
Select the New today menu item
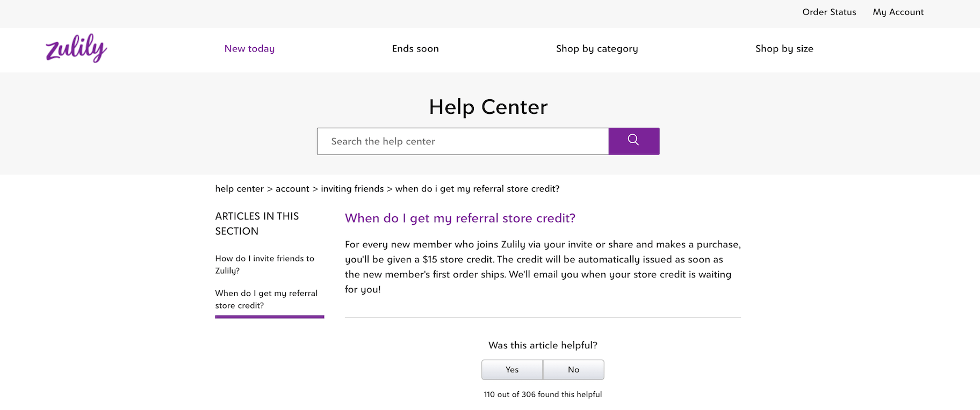pos(249,49)
